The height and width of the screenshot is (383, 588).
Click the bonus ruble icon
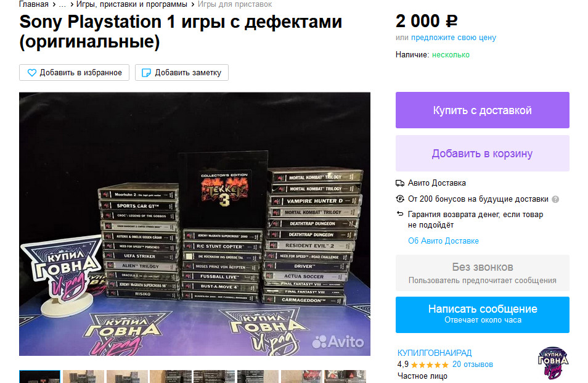point(400,199)
